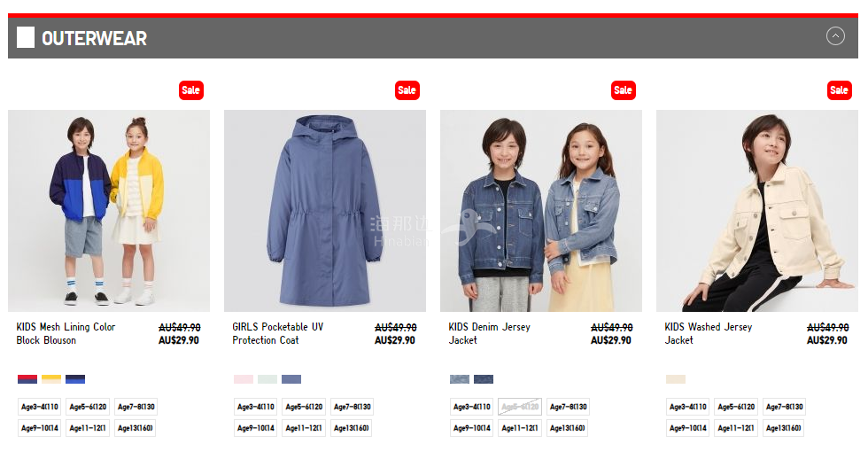This screenshot has width=868, height=459.
Task: Click the white square icon beside OUTERWEAR
Action: [26, 37]
